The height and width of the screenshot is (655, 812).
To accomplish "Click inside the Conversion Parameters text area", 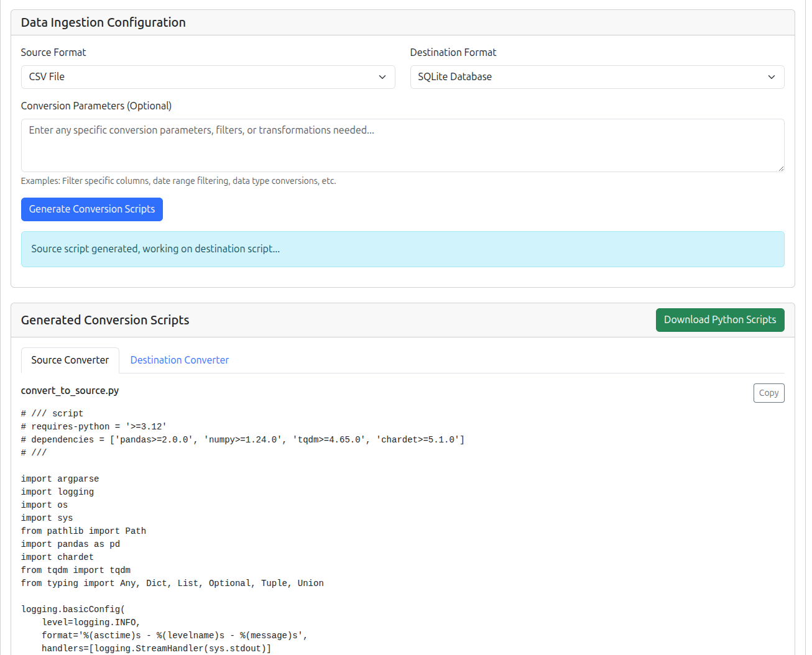I will [403, 145].
